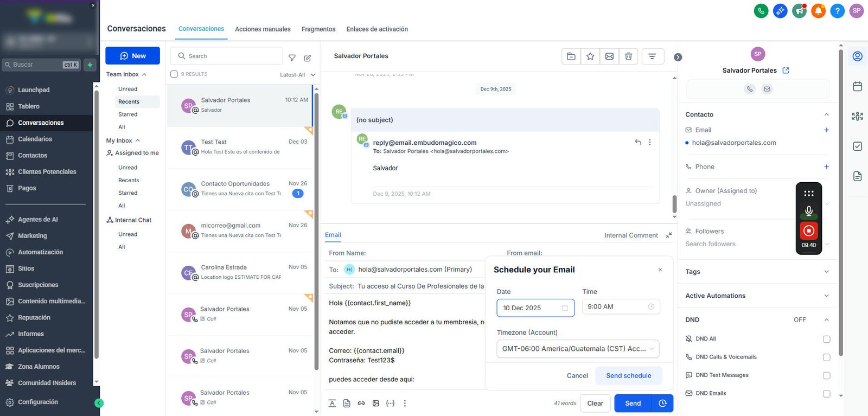
Task: Tick the 9 RESULTS select-all checkbox
Action: (x=174, y=74)
